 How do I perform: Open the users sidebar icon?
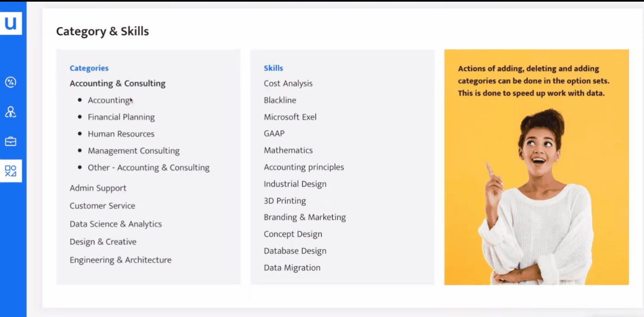[x=10, y=112]
